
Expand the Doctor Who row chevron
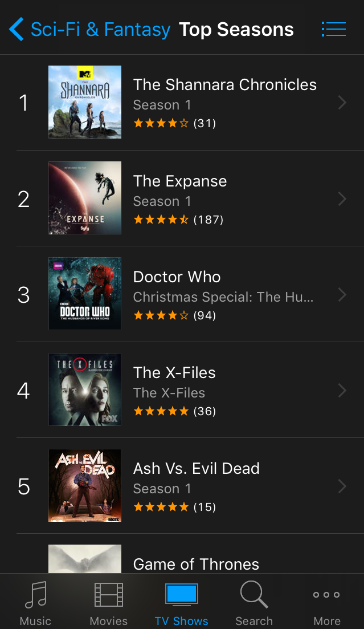(342, 294)
